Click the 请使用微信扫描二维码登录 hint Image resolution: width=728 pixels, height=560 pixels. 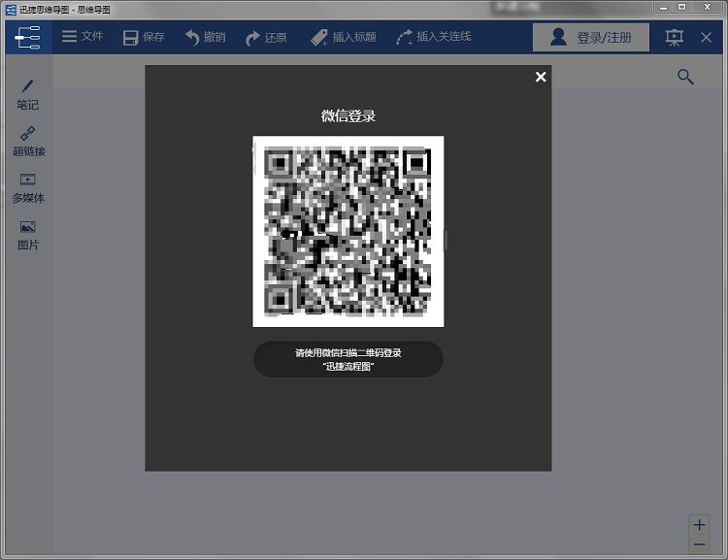click(x=348, y=359)
